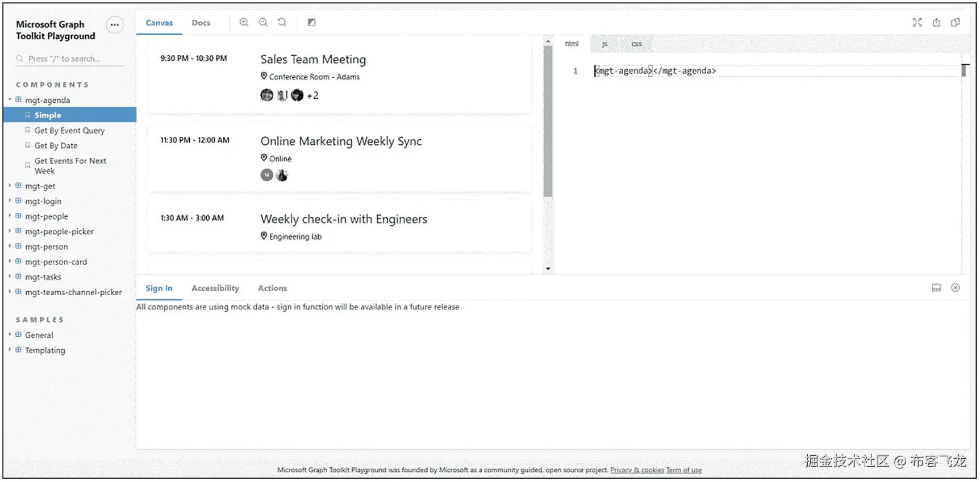This screenshot has width=980, height=482.
Task: Change addons panel orientation icon
Action: coord(936,288)
